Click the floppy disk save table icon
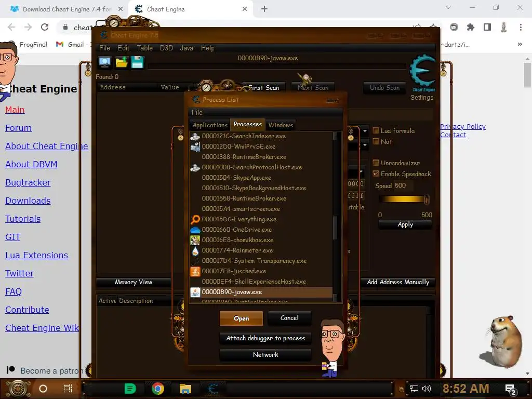 pos(137,62)
